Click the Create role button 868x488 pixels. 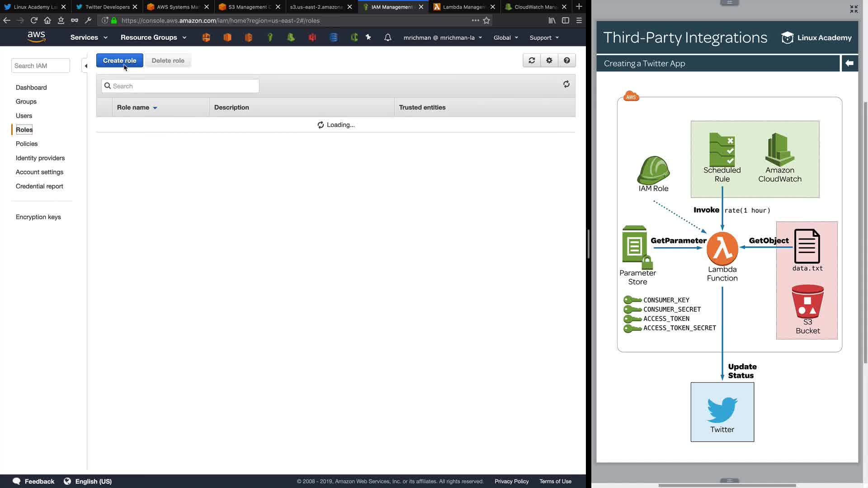click(119, 61)
